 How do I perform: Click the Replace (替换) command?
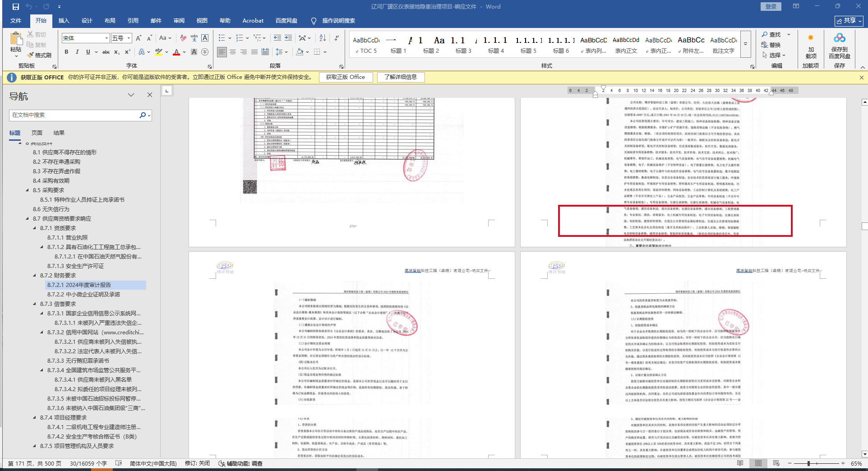coord(771,45)
